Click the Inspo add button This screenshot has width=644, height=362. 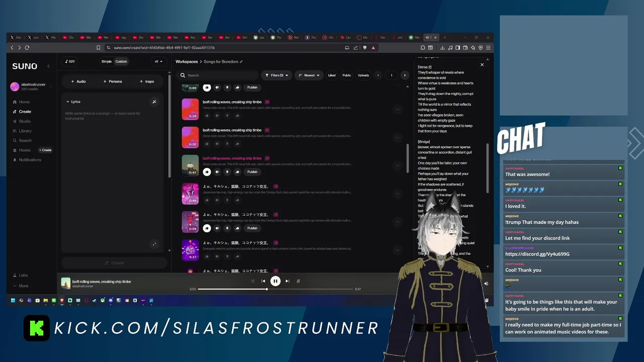(147, 81)
